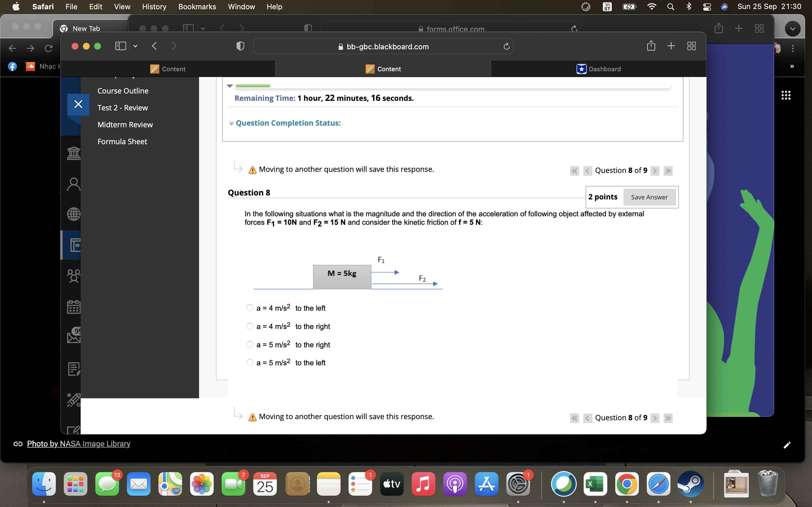The height and width of the screenshot is (507, 812).
Task: Drag the remaining time progress bar
Action: tap(253, 86)
